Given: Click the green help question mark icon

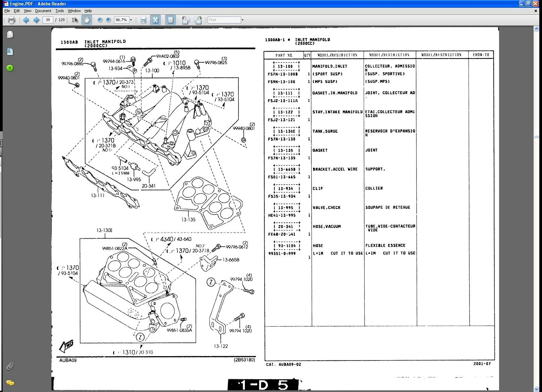Looking at the screenshot, I should coord(10,68).
